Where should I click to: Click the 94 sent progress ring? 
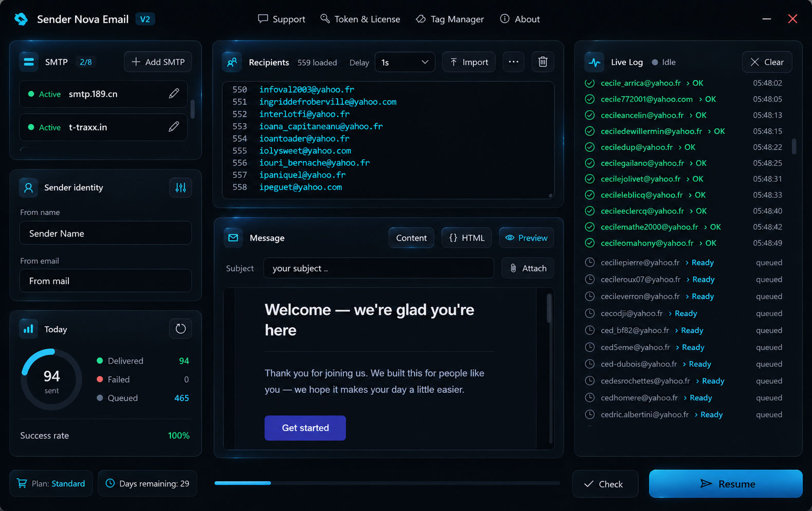coord(51,380)
